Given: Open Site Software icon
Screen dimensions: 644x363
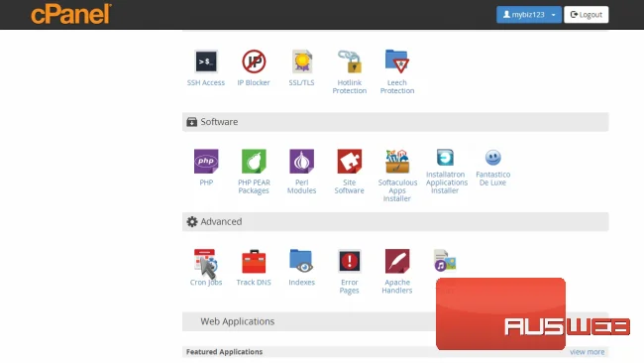Looking at the screenshot, I should pyautogui.click(x=349, y=161).
